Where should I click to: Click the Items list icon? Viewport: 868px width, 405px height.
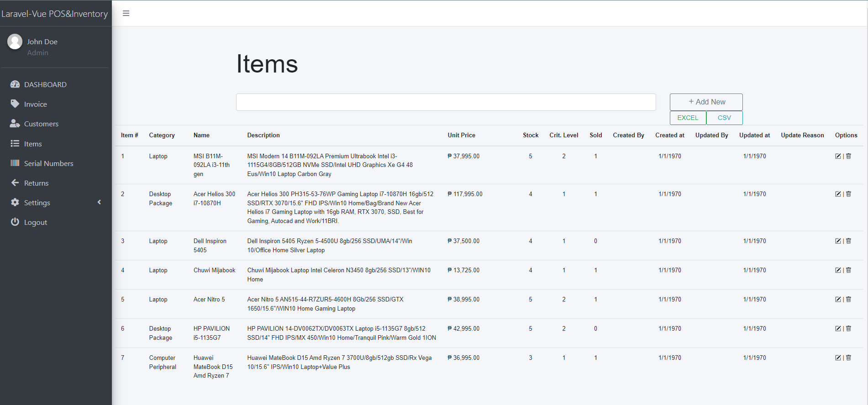click(x=15, y=143)
